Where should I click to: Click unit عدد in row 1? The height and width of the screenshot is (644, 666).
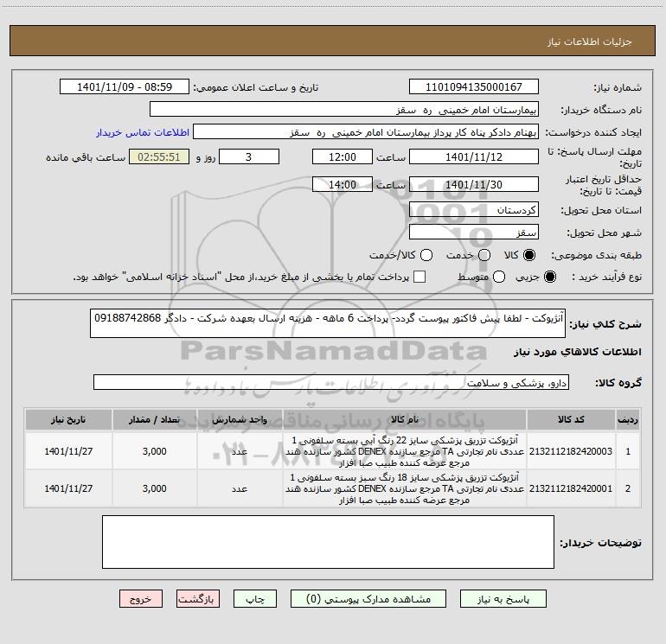tap(240, 451)
